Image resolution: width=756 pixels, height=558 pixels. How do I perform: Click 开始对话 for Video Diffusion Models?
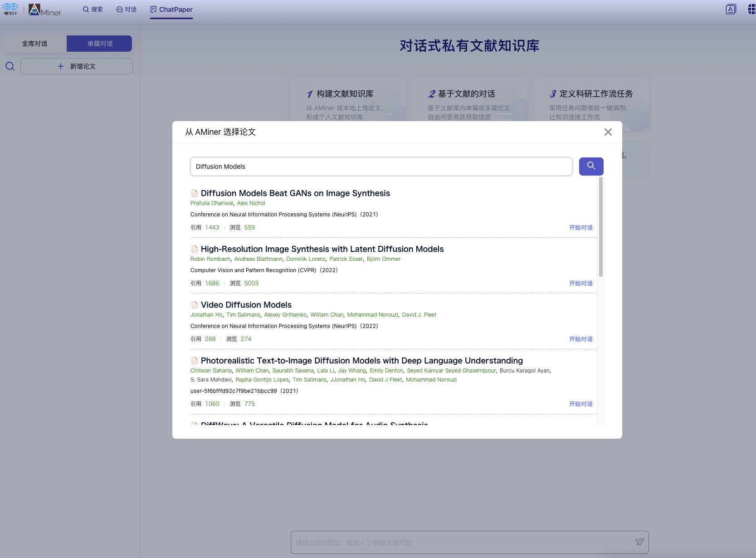tap(580, 339)
